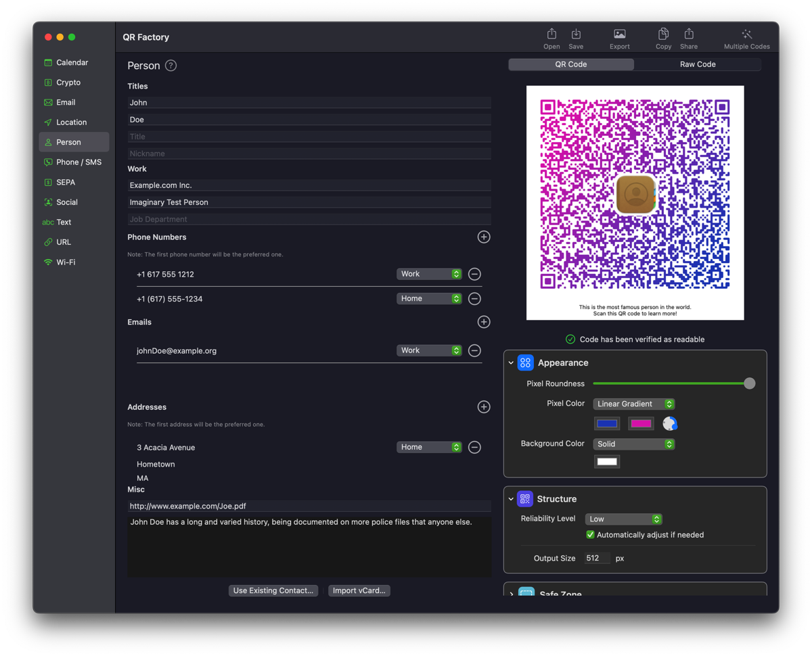Image resolution: width=812 pixels, height=656 pixels.
Task: Click Import vCard button
Action: [359, 590]
